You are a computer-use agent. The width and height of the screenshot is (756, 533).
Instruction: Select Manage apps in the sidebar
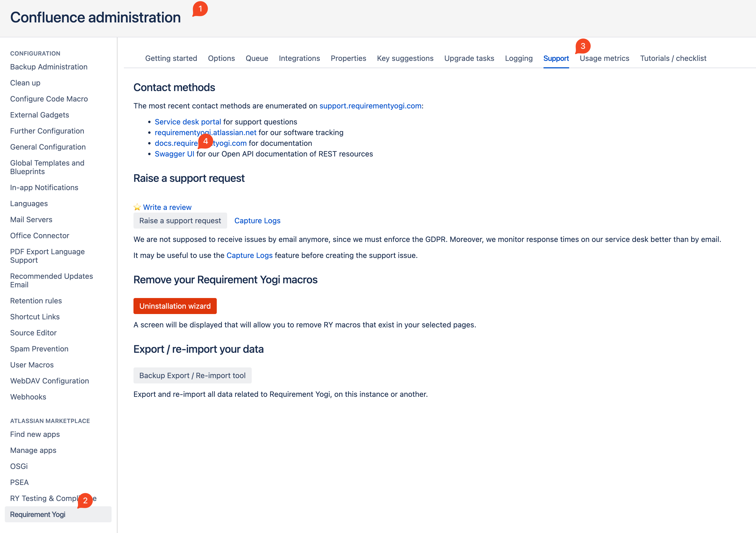(x=33, y=450)
